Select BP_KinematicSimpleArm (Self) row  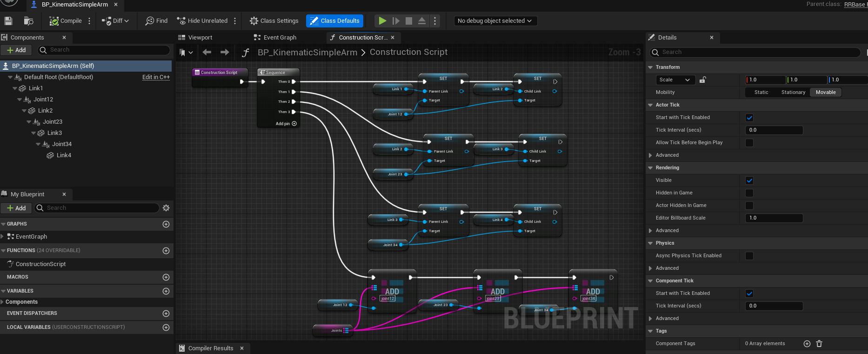pyautogui.click(x=86, y=66)
